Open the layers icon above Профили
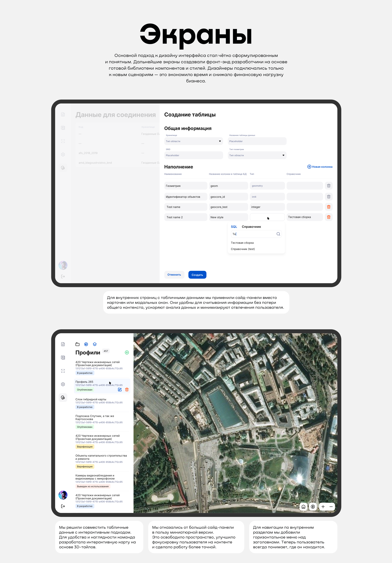 pos(95,344)
